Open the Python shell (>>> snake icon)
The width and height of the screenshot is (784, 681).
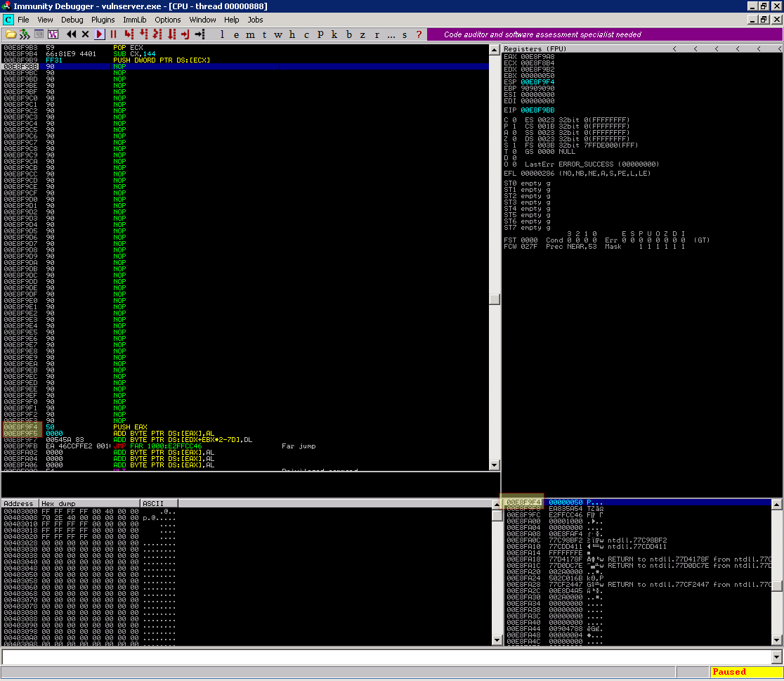point(25,34)
